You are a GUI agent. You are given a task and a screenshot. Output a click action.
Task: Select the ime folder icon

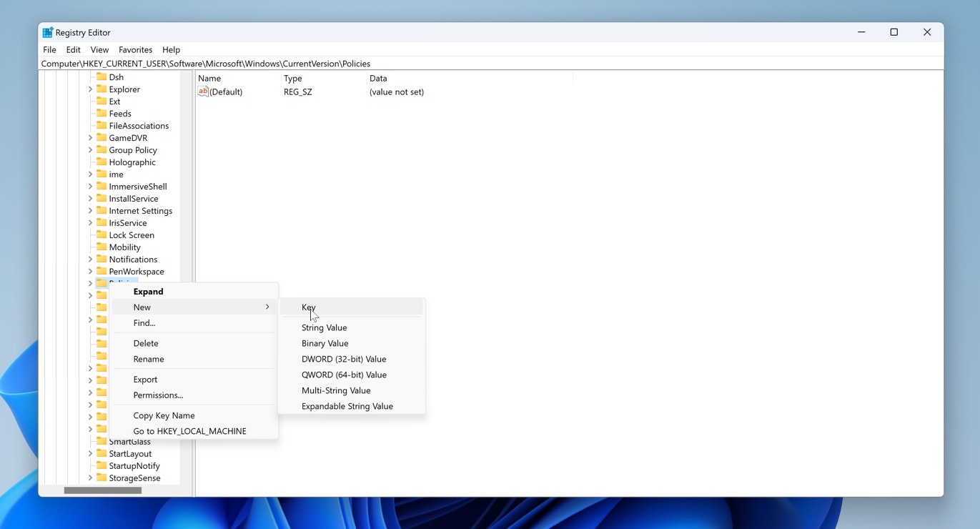coord(102,174)
